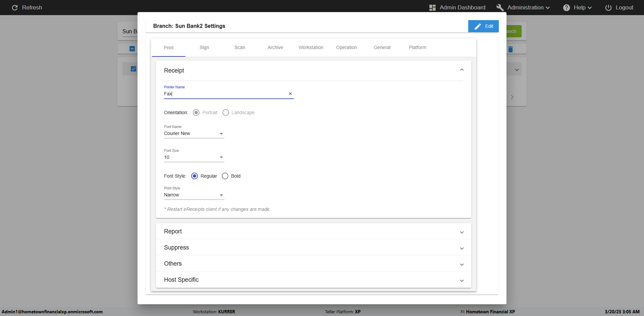Choose Landscape orientation radio button
644x316 pixels.
(226, 112)
